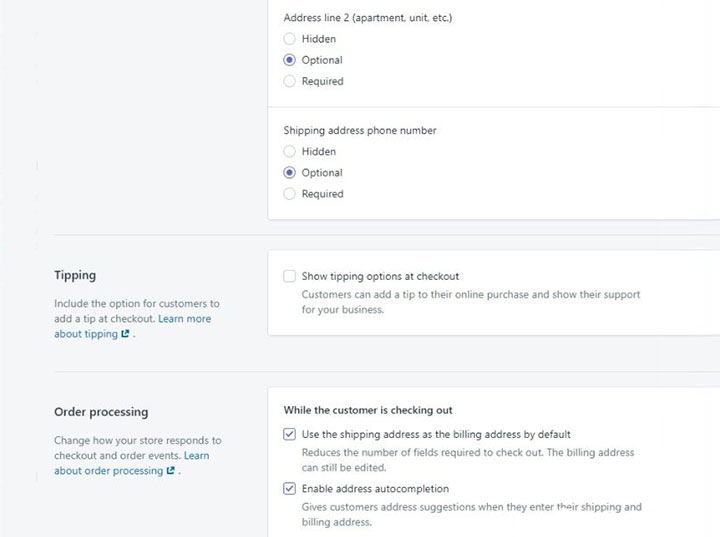Image resolution: width=720 pixels, height=537 pixels.
Task: Make shipping address phone number Required
Action: 289,194
